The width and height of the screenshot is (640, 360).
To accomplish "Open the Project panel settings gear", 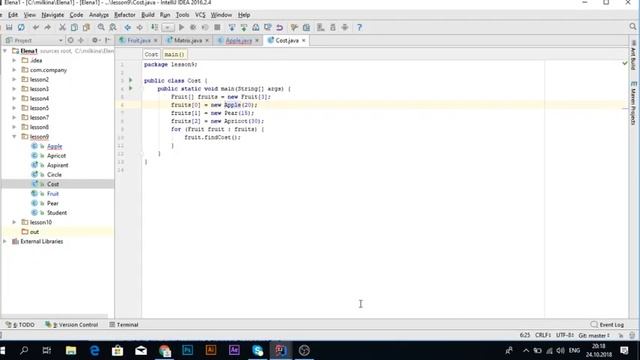I will click(95, 40).
